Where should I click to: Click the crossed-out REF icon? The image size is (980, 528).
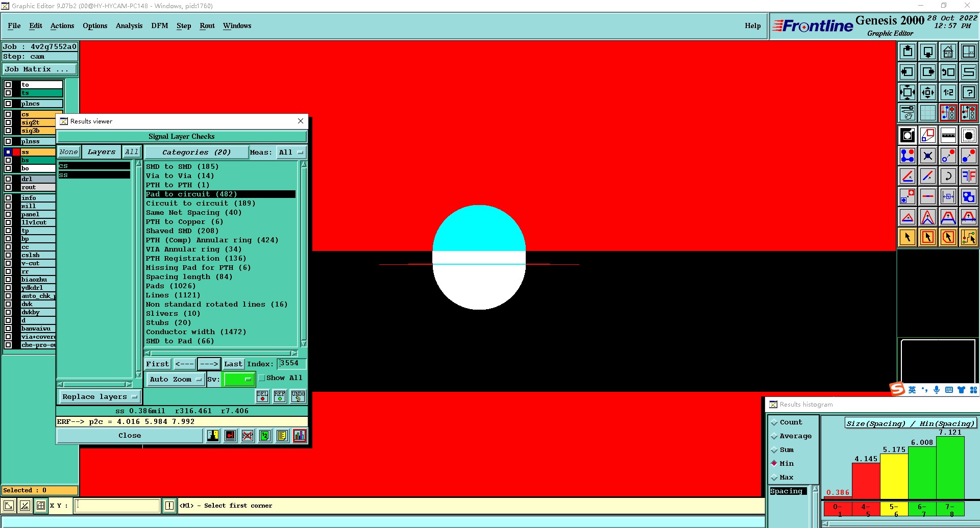(248, 436)
